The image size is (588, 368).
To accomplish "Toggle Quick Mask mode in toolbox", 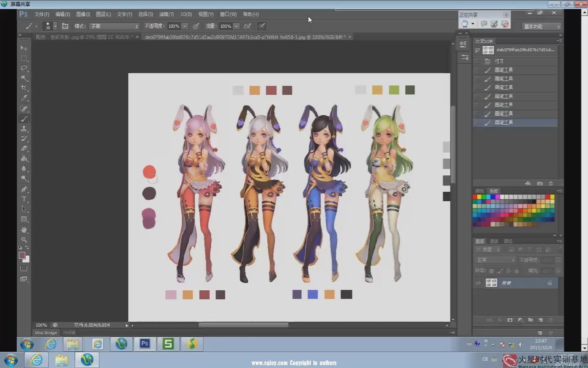I will tap(24, 269).
